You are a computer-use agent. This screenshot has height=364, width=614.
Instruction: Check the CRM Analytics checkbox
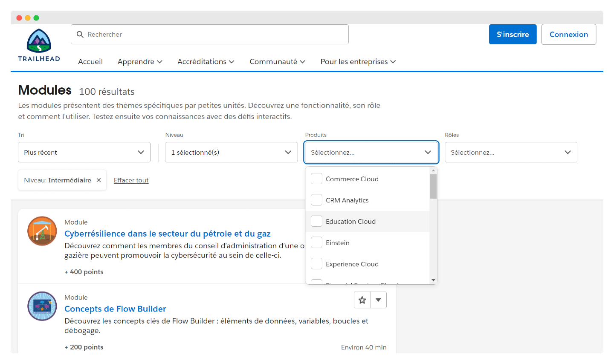[316, 200]
